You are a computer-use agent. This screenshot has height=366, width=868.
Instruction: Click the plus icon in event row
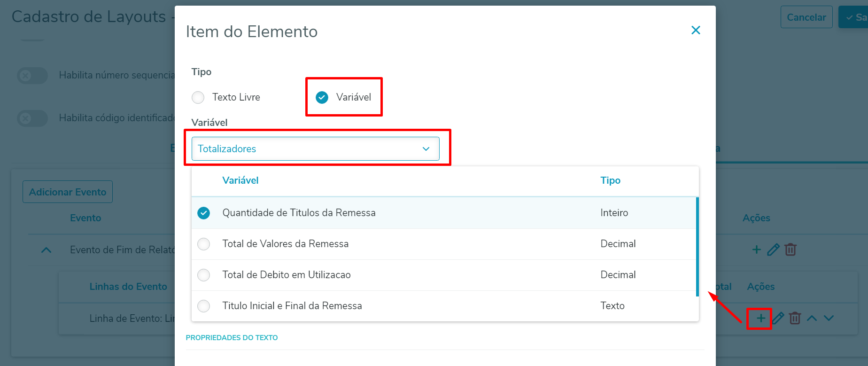[x=756, y=249]
